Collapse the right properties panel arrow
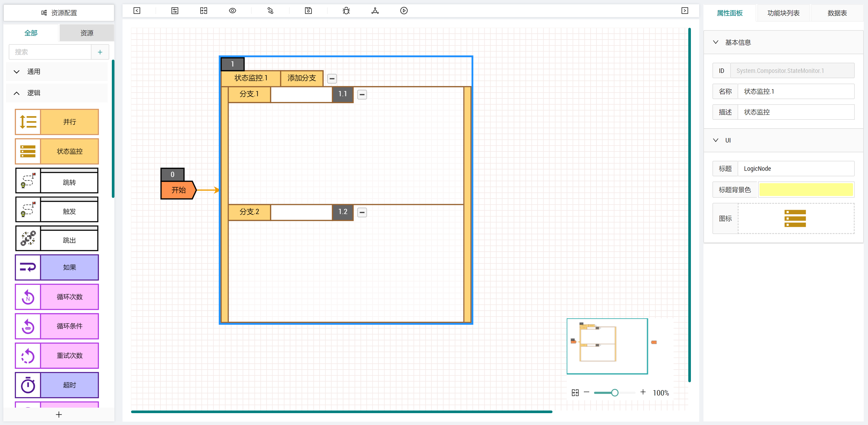868x425 pixels. click(x=684, y=11)
